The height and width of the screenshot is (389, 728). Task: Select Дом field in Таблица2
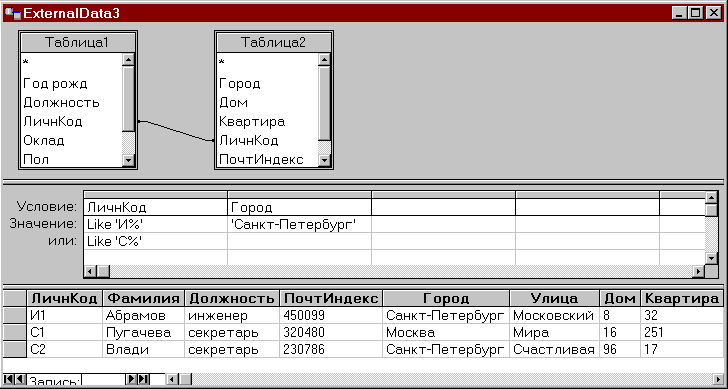point(268,103)
